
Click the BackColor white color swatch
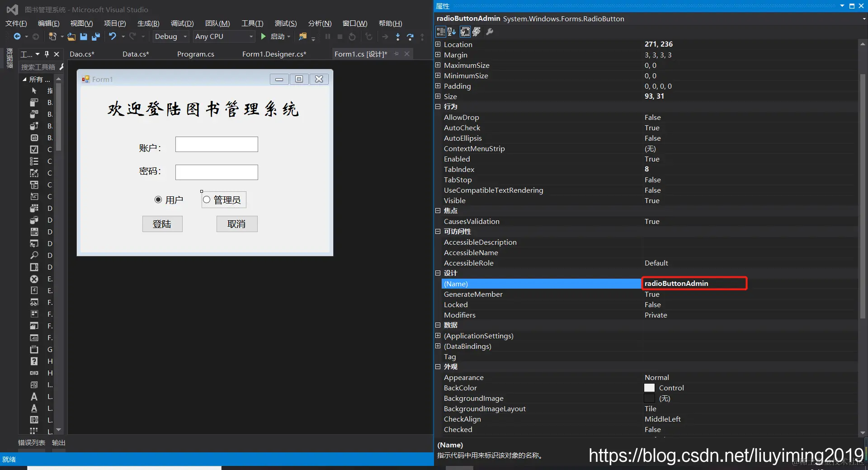[x=649, y=388]
